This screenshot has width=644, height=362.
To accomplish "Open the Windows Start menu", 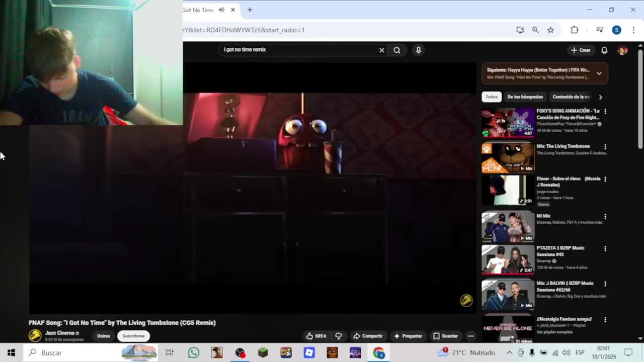I will click(x=11, y=352).
